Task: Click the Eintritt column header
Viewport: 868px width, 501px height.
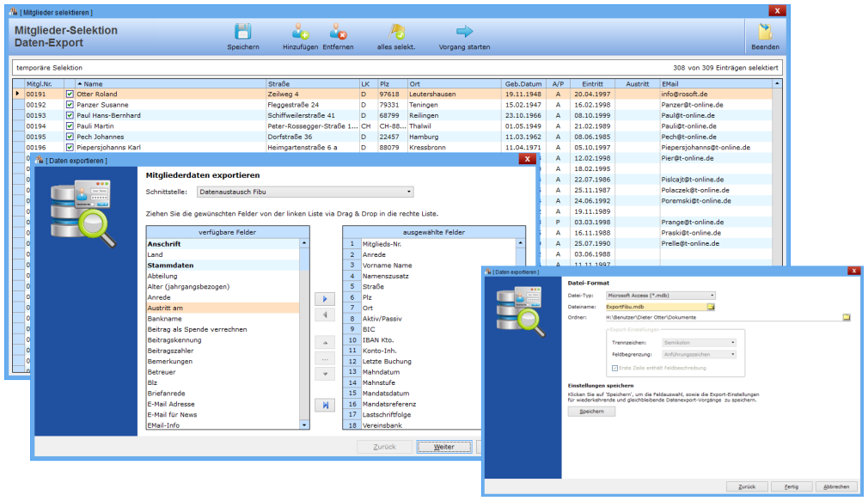Action: (592, 84)
